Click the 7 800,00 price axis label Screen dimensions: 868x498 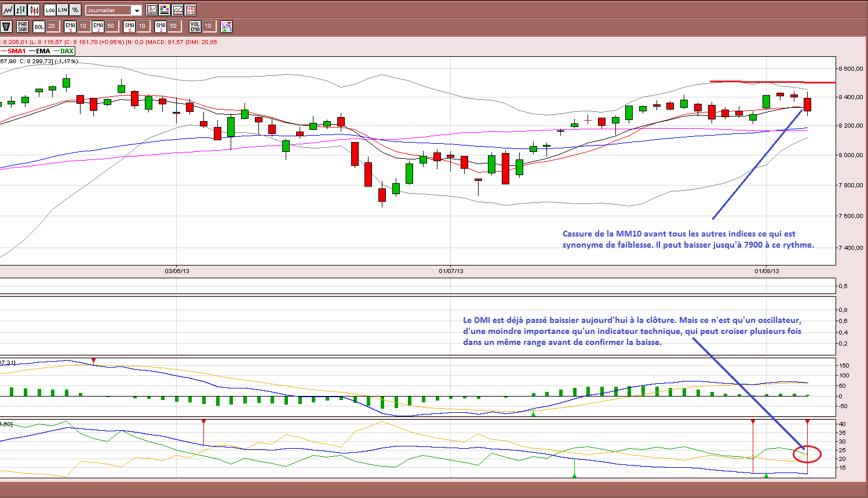(x=851, y=185)
